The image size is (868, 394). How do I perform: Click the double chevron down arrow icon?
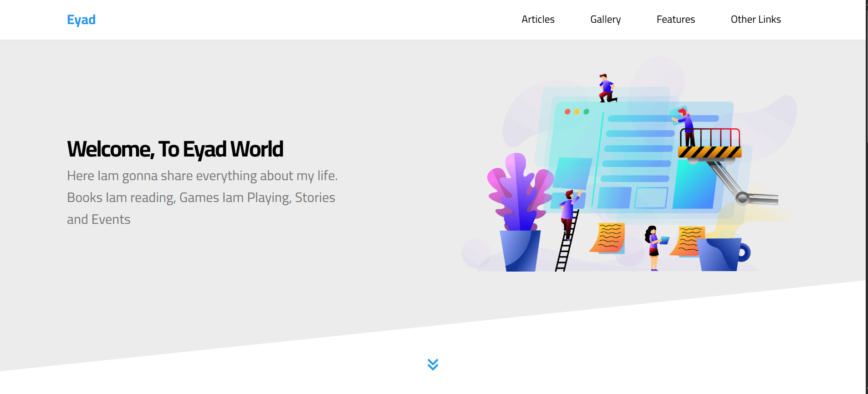point(433,364)
